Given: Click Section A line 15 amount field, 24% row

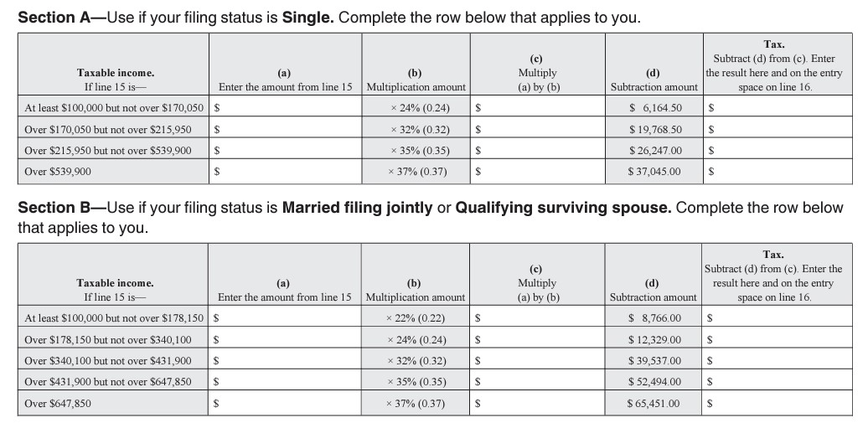Looking at the screenshot, I should point(289,108).
